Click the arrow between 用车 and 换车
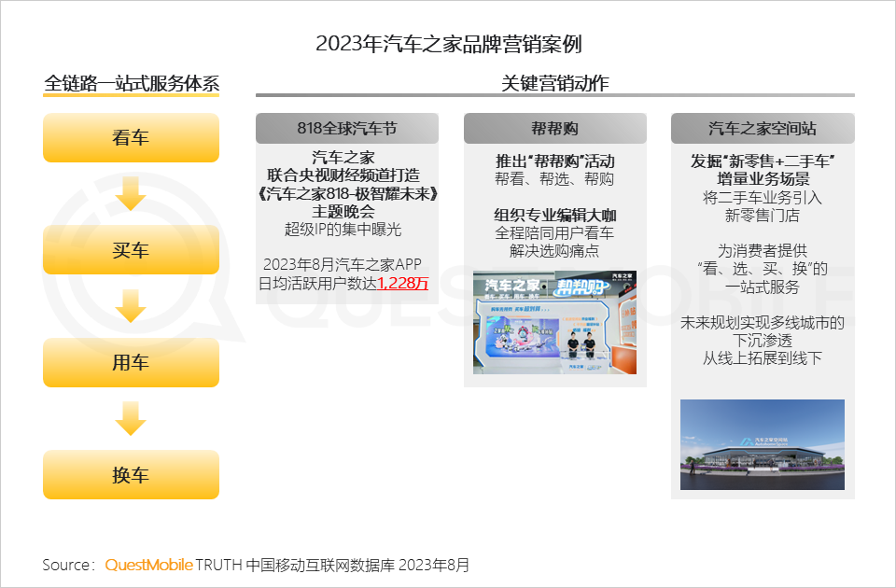The width and height of the screenshot is (896, 588). click(131, 418)
